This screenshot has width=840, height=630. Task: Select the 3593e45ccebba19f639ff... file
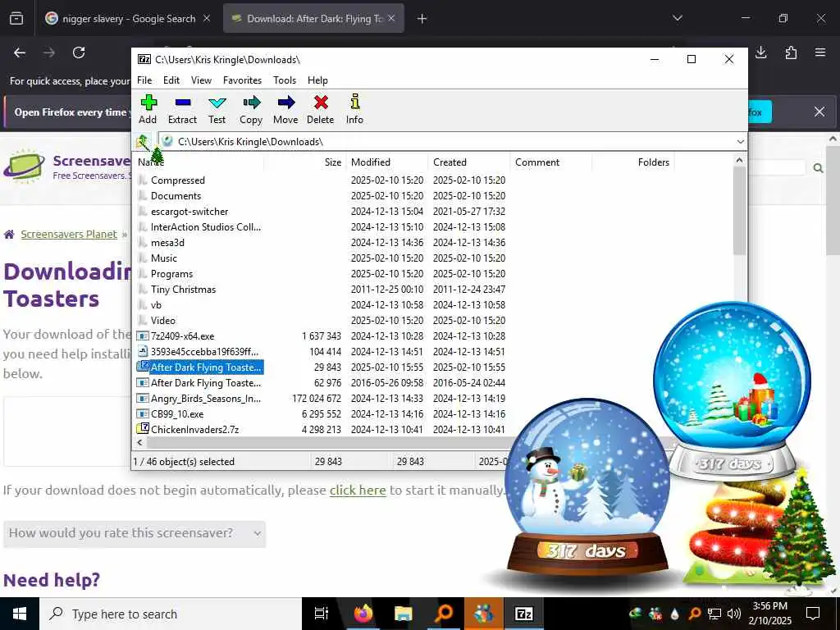(204, 351)
